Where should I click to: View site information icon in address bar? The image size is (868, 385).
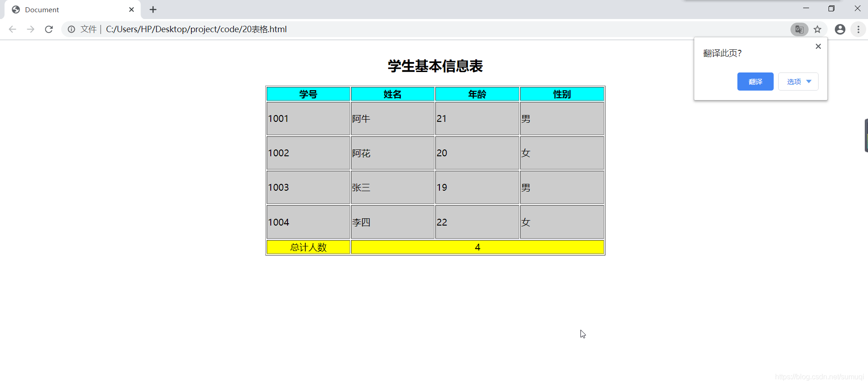tap(71, 29)
